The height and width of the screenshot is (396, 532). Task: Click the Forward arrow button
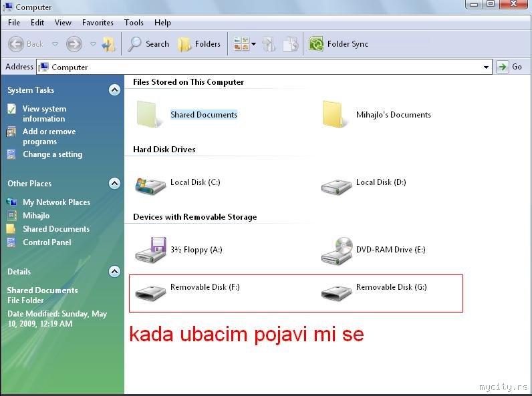coord(74,44)
